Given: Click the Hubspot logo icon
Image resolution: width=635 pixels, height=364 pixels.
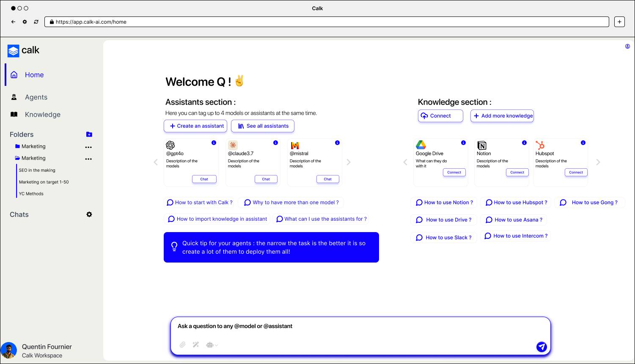Looking at the screenshot, I should click(540, 145).
